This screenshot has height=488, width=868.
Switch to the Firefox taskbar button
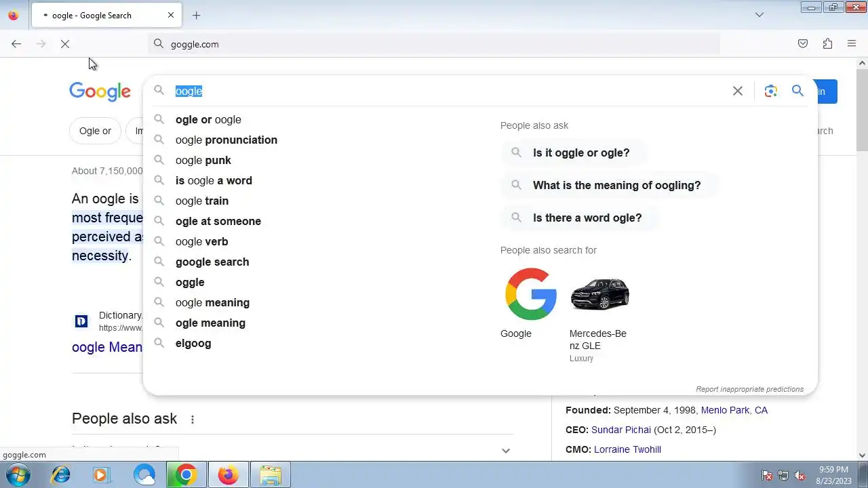pos(228,475)
